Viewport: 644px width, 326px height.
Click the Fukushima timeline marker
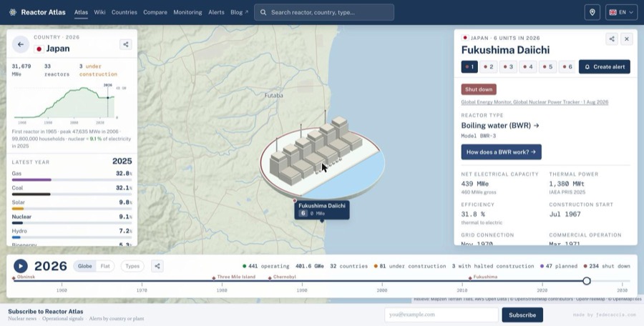[482, 277]
